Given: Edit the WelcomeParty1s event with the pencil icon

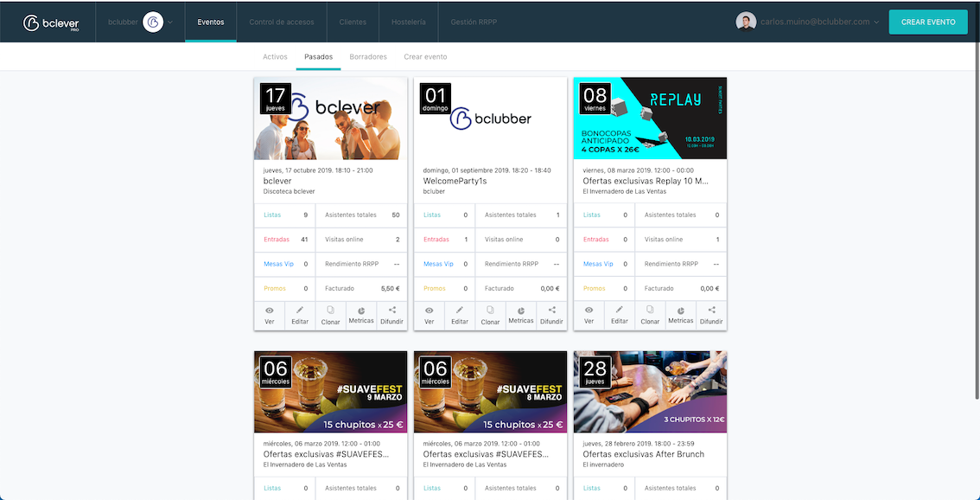Looking at the screenshot, I should point(460,316).
